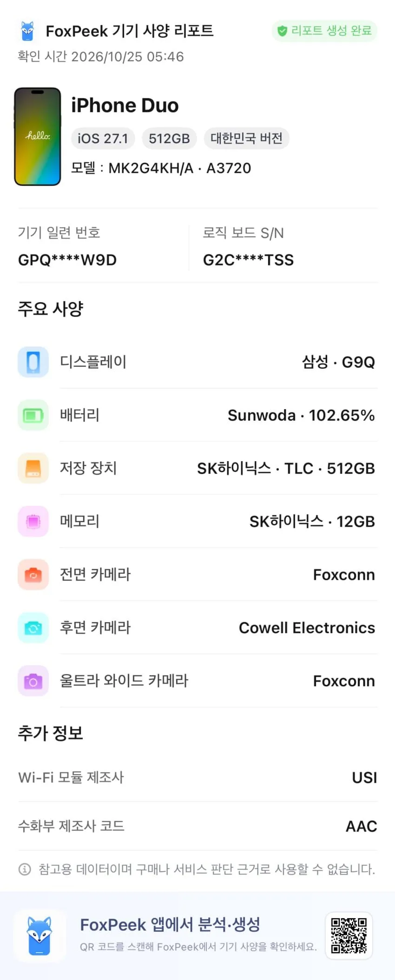Click the display spec icon
This screenshot has width=395, height=980.
33,362
